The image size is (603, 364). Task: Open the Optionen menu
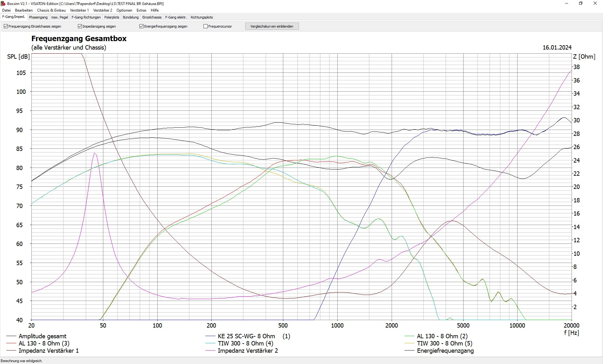tap(124, 10)
